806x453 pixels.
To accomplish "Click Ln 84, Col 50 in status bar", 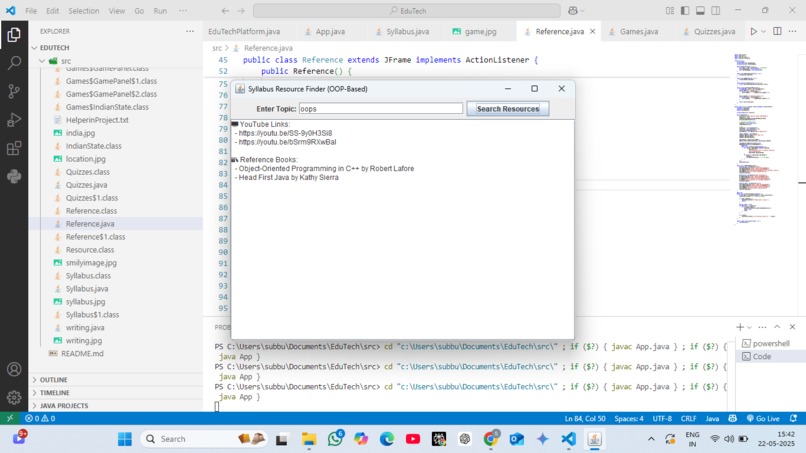I will pyautogui.click(x=585, y=419).
